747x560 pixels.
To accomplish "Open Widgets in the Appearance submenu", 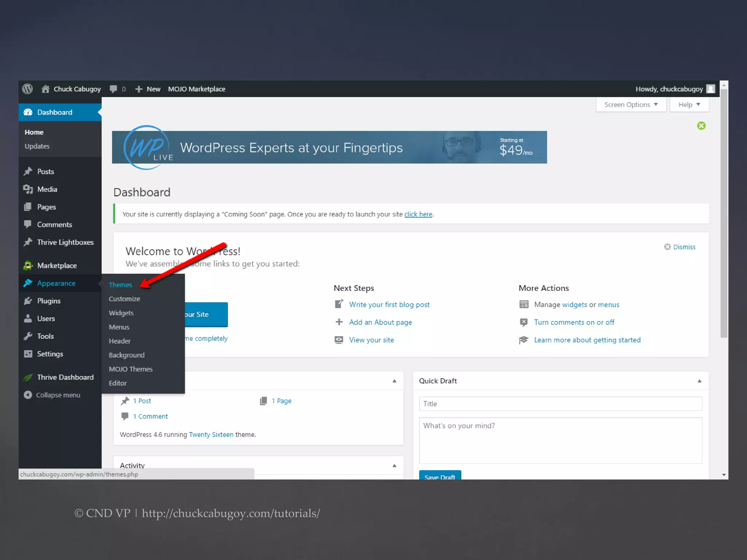I will [x=121, y=313].
